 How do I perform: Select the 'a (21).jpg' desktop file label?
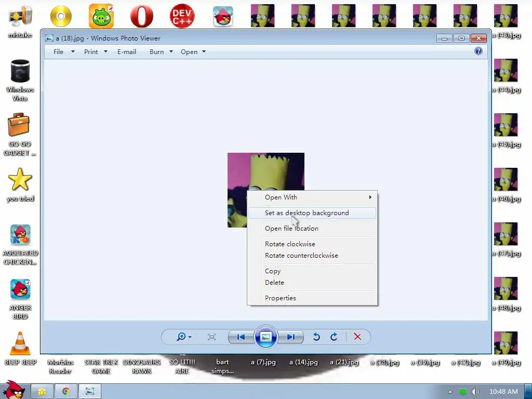[x=344, y=362]
